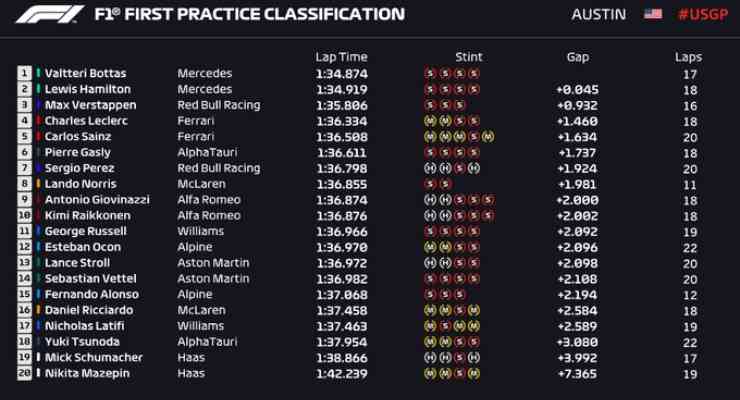Click Lando Norris second soft tyre icon

pos(445,184)
